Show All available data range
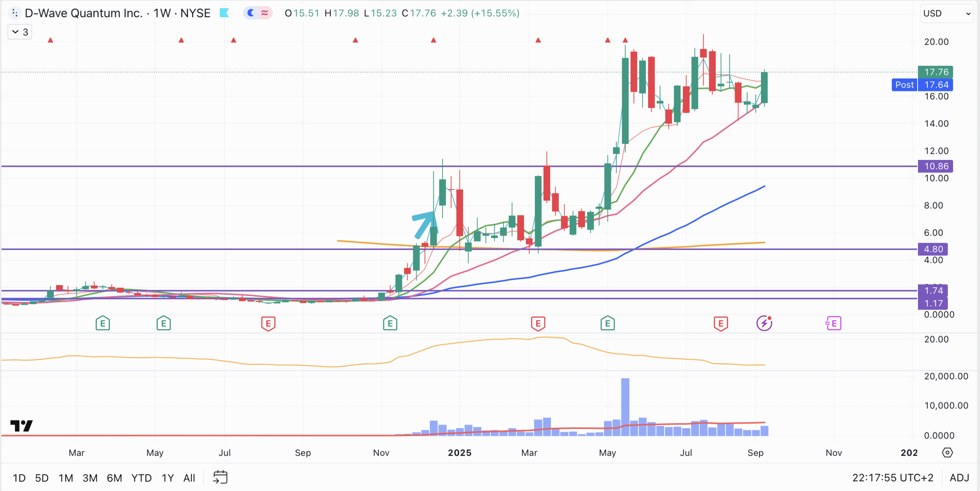The width and height of the screenshot is (980, 491). click(189, 478)
